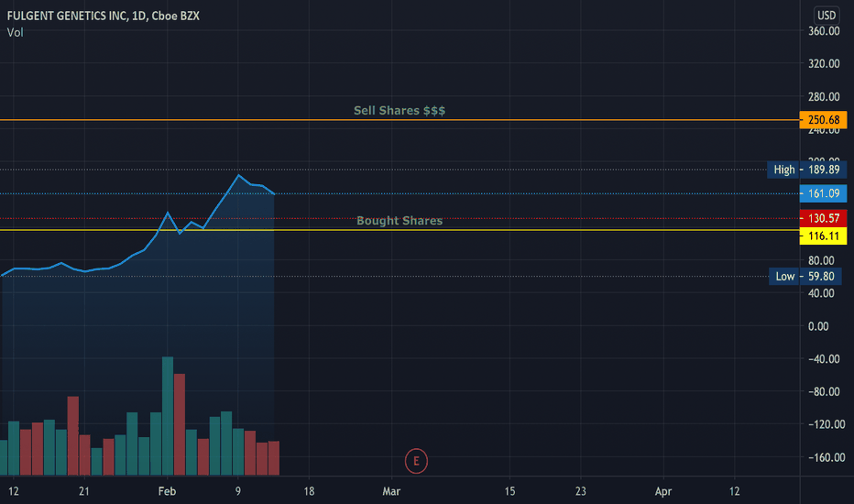Click the '18' date on time axis
The height and width of the screenshot is (504, 854).
click(x=309, y=491)
